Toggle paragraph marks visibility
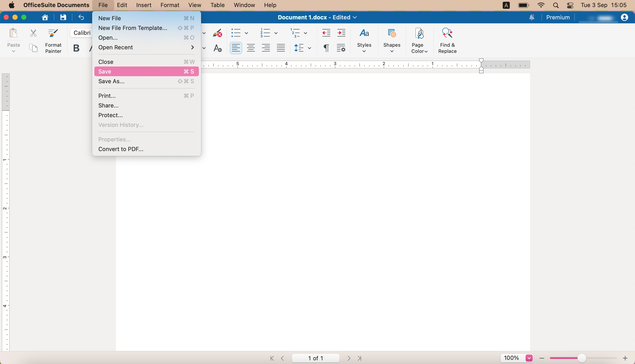The width and height of the screenshot is (635, 364). [326, 48]
